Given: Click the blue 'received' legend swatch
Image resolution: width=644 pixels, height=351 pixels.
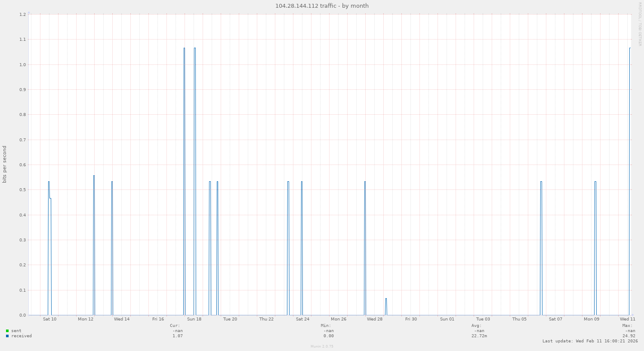Looking at the screenshot, I should pos(7,336).
